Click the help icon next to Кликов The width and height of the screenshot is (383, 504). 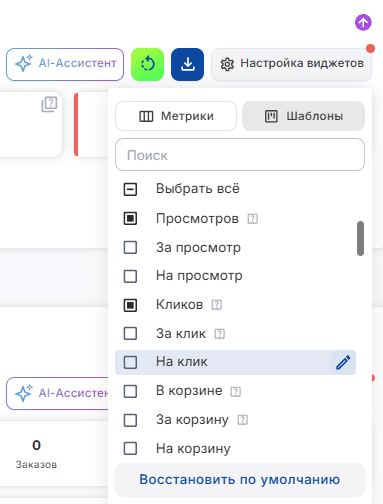[217, 305]
